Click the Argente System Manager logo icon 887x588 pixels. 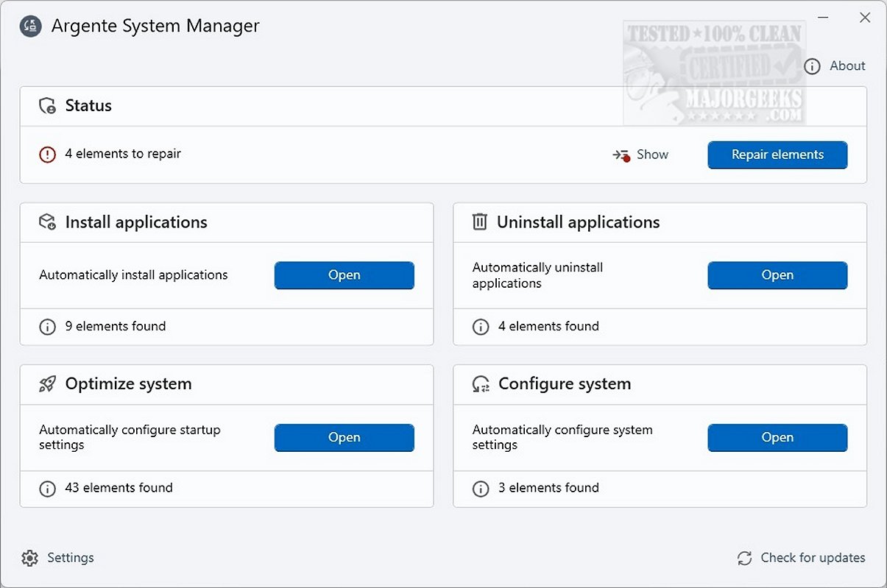pyautogui.click(x=30, y=26)
